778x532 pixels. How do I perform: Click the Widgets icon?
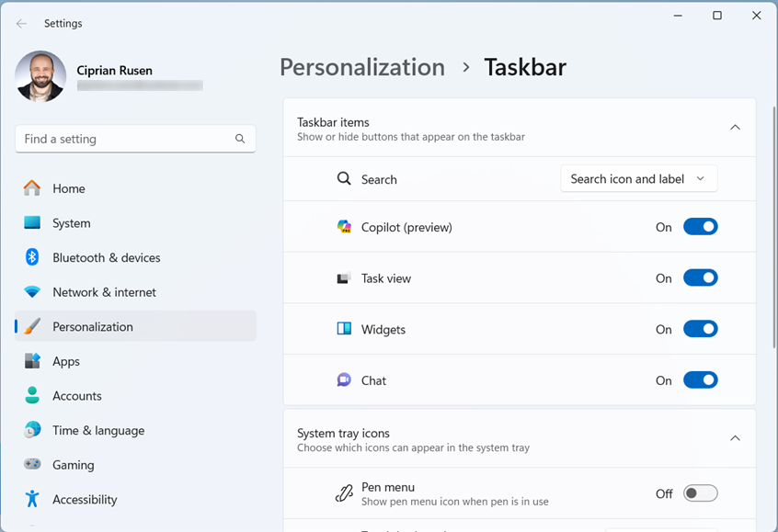point(344,328)
